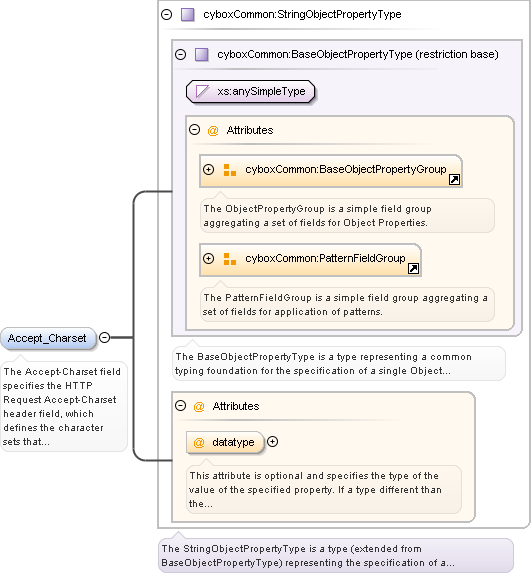Click the orange BaseObjectPropertyGroup group icon
532x576 pixels.
point(230,170)
